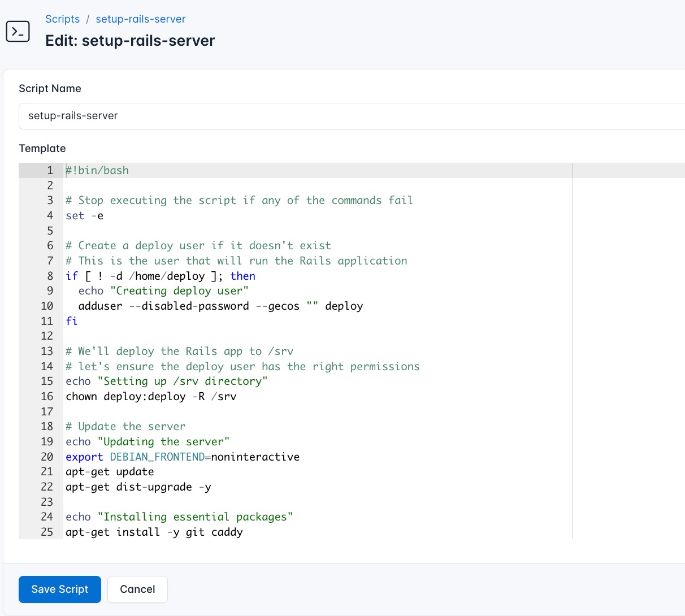Click the '#!bin/bash' shebang line

click(97, 171)
